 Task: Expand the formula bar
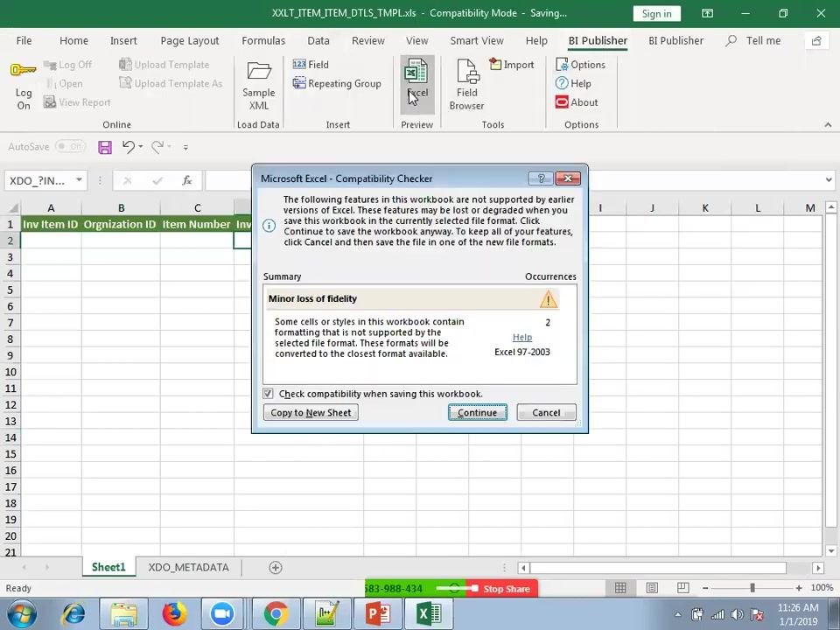(829, 180)
